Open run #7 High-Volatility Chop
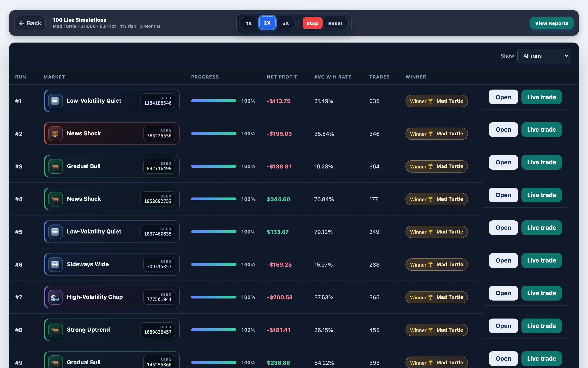 pos(503,293)
